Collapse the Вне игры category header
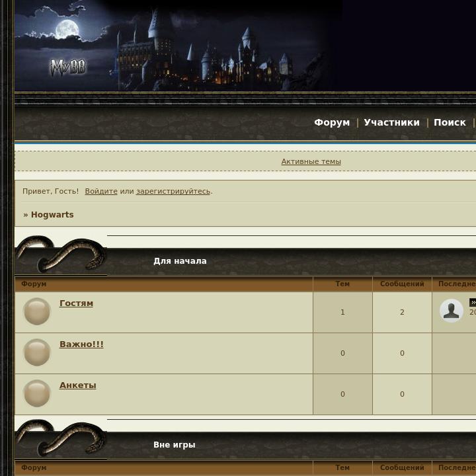This screenshot has width=476, height=476. (175, 445)
